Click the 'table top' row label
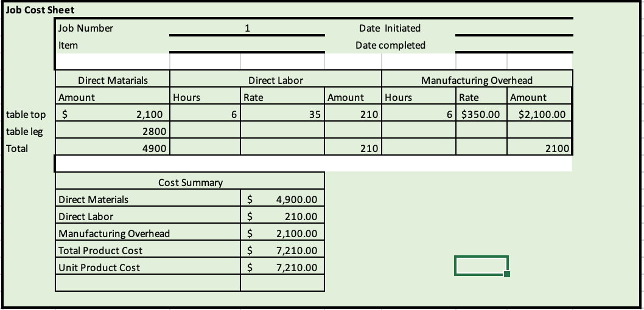 [26, 114]
